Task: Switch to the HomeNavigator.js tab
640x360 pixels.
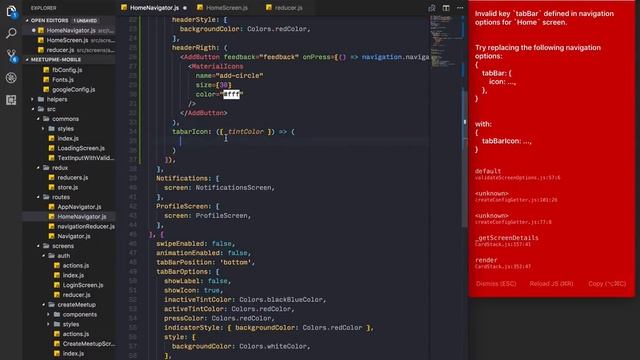Action: (154, 8)
